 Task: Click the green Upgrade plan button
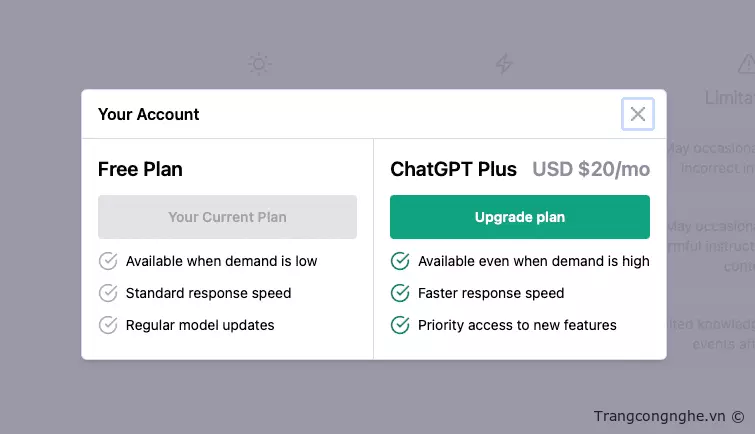(x=520, y=217)
